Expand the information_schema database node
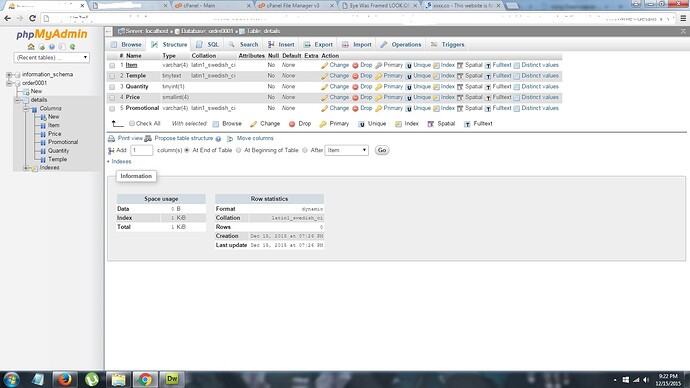The height and width of the screenshot is (388, 690). 9,75
